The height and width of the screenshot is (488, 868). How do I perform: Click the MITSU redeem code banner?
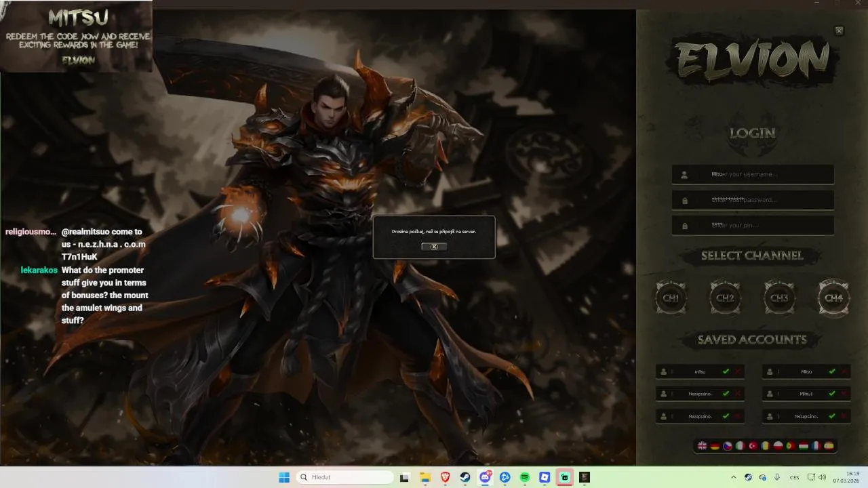[x=77, y=37]
